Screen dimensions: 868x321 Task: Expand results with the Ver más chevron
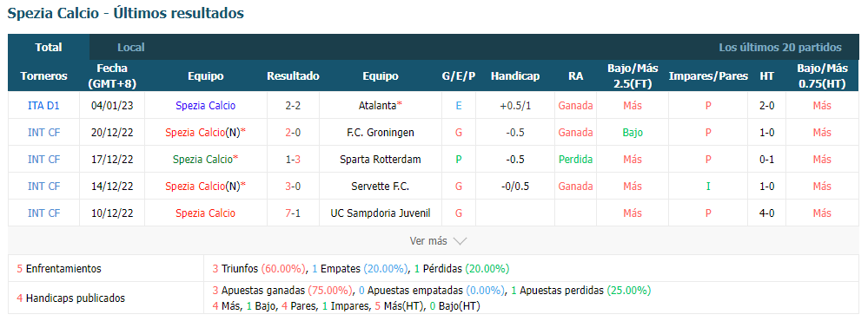coord(438,241)
